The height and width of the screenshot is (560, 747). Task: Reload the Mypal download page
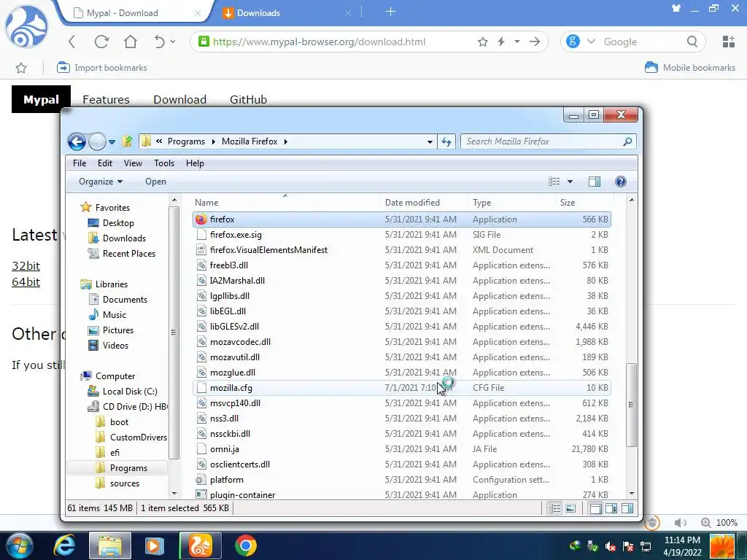101,42
